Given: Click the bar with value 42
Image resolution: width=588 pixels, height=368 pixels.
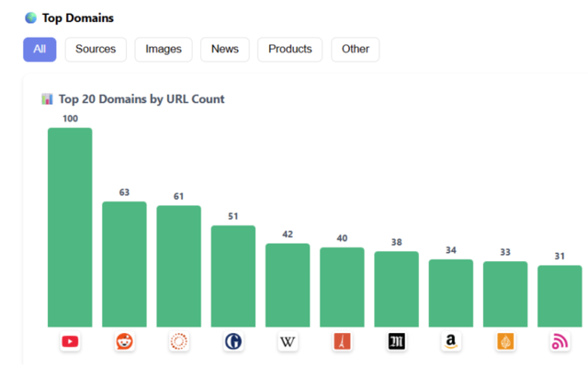Looking at the screenshot, I should pos(288,285).
